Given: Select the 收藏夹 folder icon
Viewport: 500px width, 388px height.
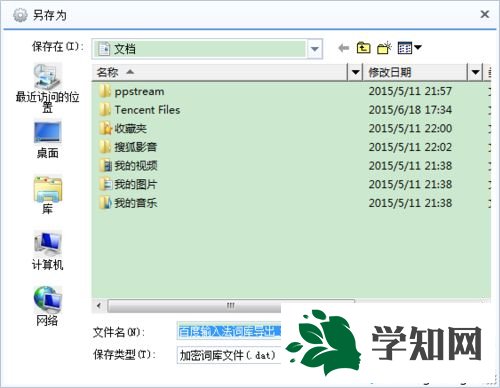Looking at the screenshot, I should pyautogui.click(x=105, y=128).
